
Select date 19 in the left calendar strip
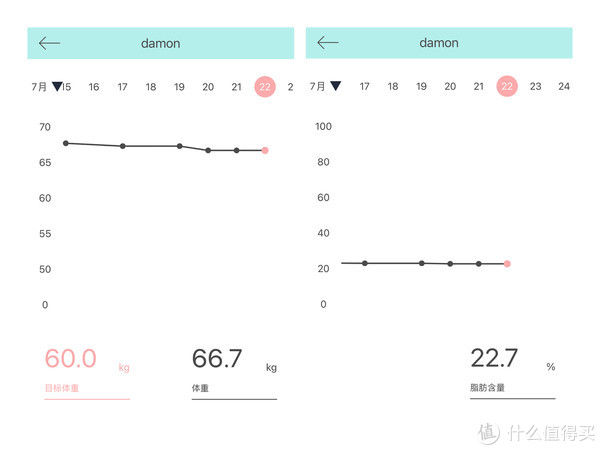click(x=179, y=87)
